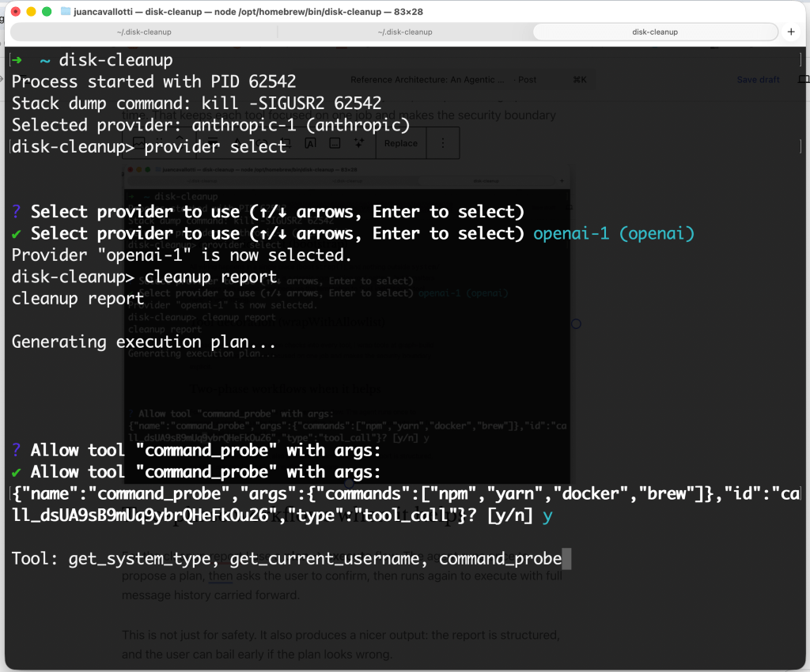Toggle the image caption icon
This screenshot has height=672, width=810.
(x=335, y=143)
